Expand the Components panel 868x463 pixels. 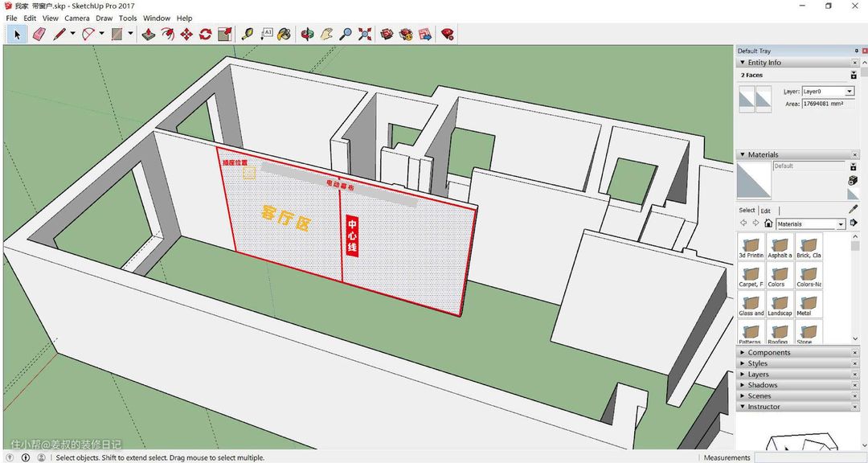point(769,353)
